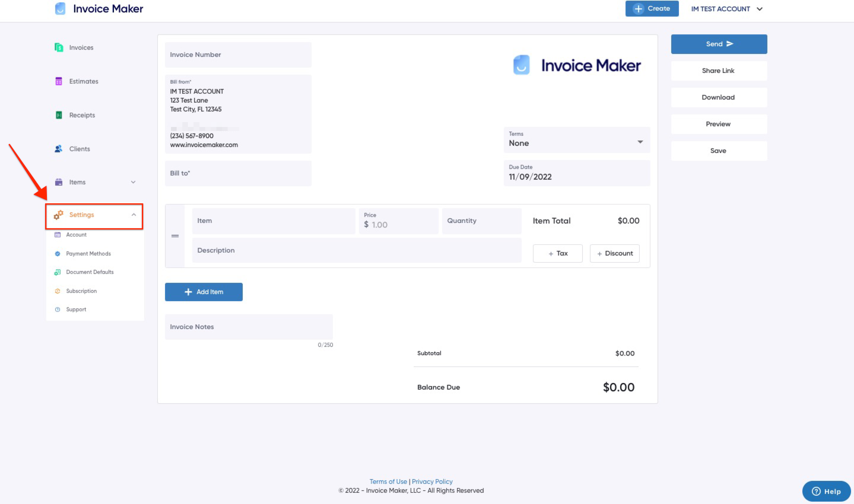
Task: Add a Discount to the item
Action: pyautogui.click(x=615, y=253)
